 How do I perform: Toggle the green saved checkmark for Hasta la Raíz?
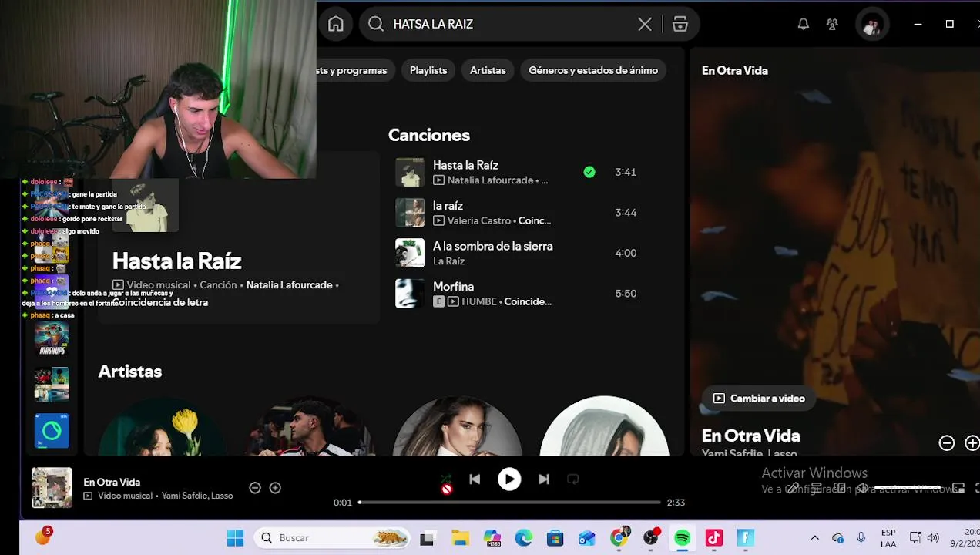[589, 172]
